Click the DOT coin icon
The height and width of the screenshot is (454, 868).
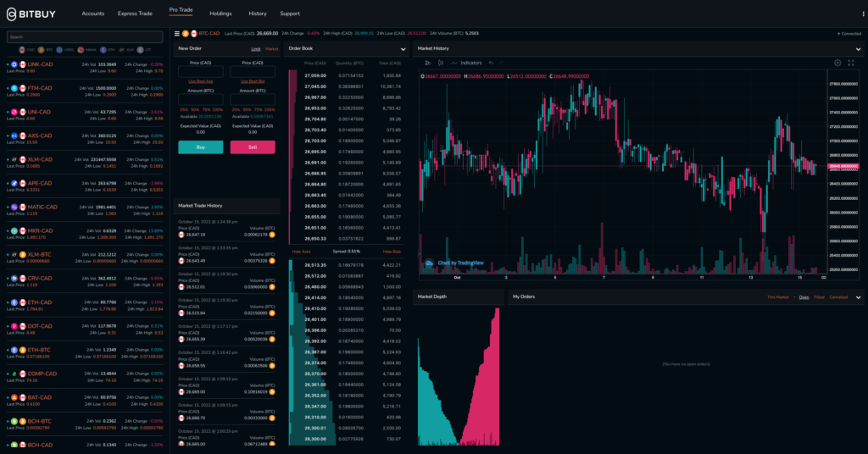pos(14,326)
